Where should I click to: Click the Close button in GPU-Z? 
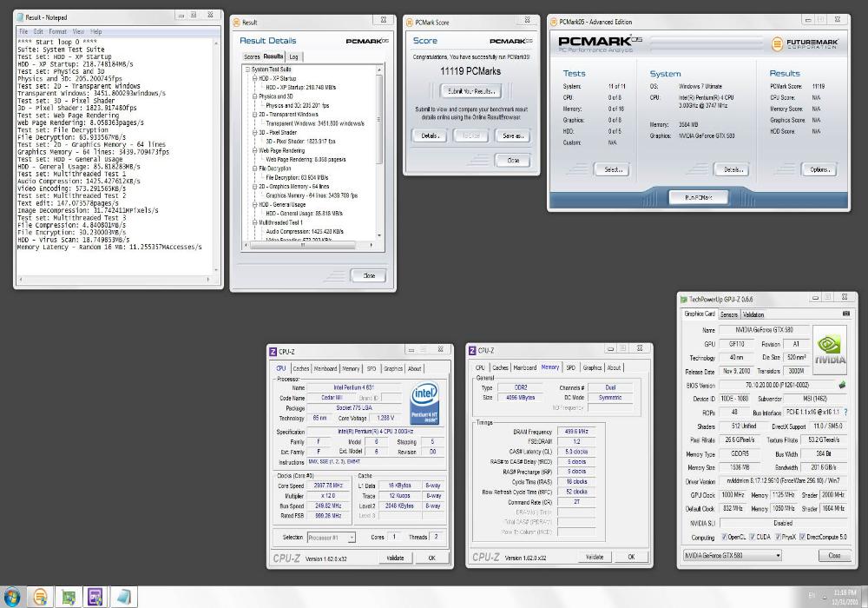tap(834, 555)
